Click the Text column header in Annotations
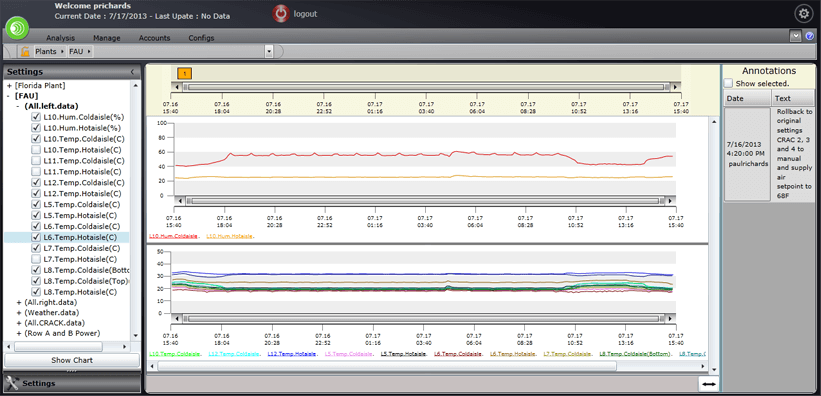 [793, 98]
